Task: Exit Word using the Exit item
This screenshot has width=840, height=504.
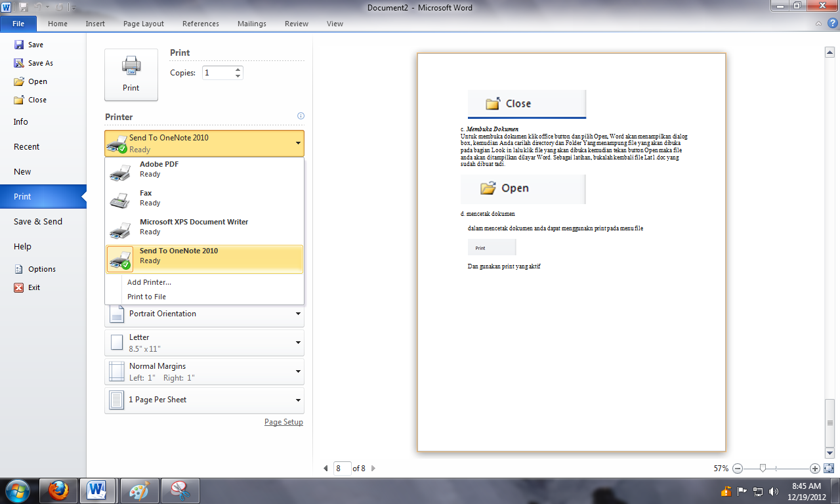Action: click(27, 287)
